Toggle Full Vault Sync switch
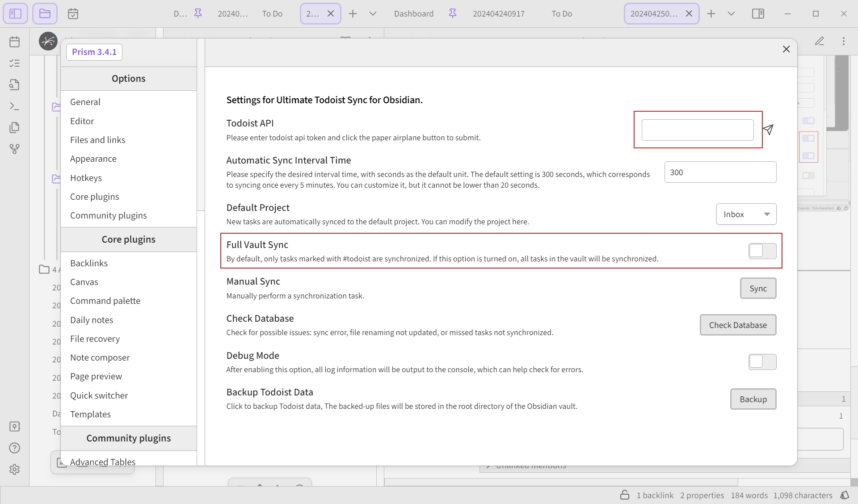The height and width of the screenshot is (504, 858). 762,251
